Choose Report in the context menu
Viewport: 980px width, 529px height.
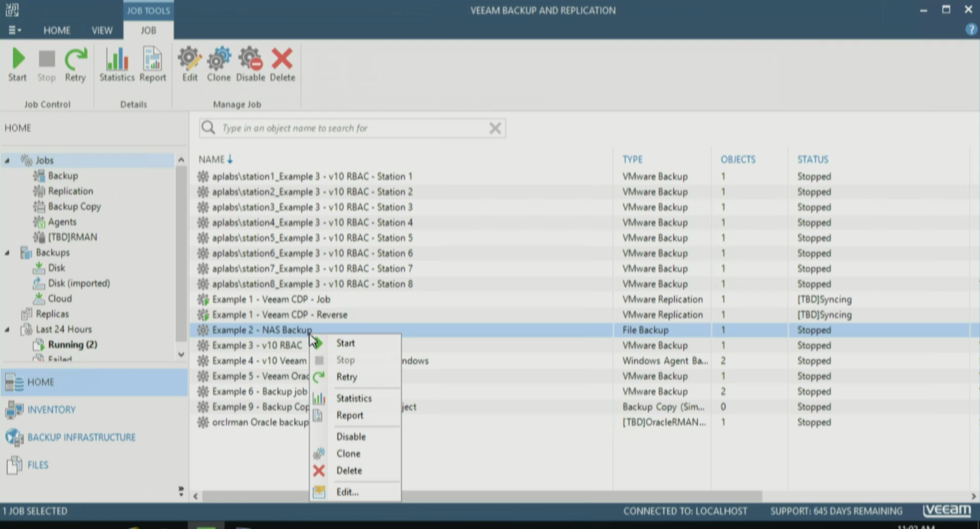[x=355, y=415]
